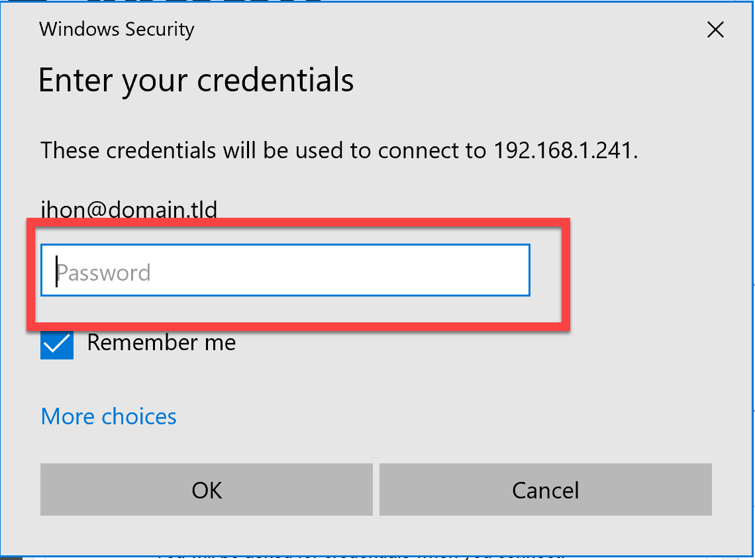755x560 pixels.
Task: Click the Remember me label text
Action: [x=161, y=343]
